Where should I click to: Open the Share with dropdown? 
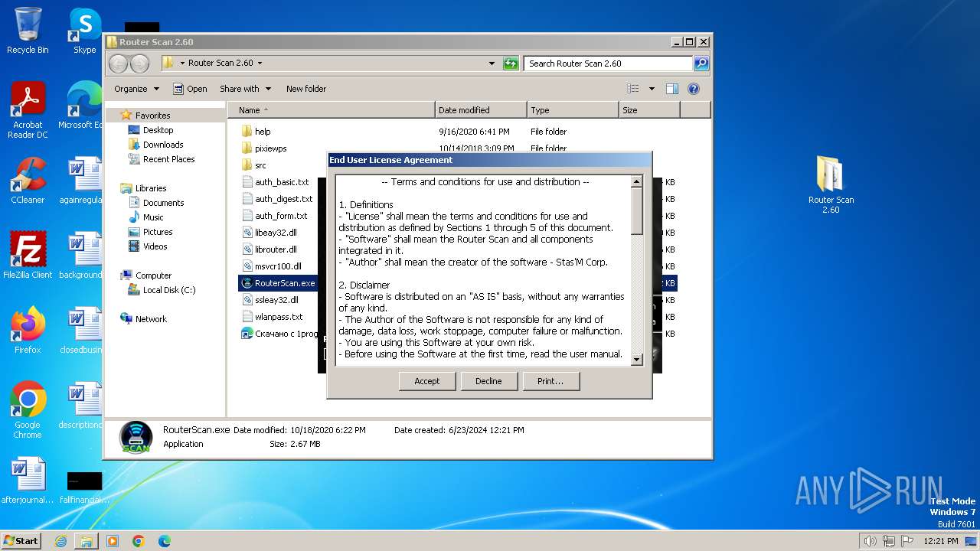pyautogui.click(x=245, y=89)
